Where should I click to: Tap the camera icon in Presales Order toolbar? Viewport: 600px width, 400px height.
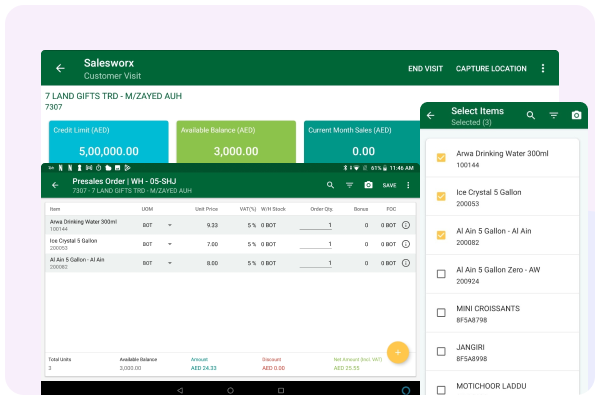point(368,185)
